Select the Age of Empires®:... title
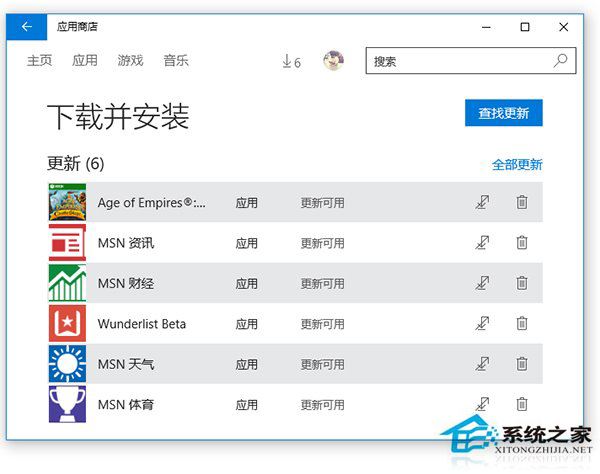The width and height of the screenshot is (600, 474). [x=152, y=203]
